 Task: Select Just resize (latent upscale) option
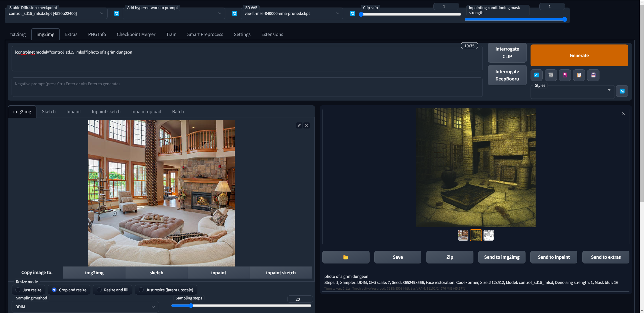pyautogui.click(x=141, y=290)
